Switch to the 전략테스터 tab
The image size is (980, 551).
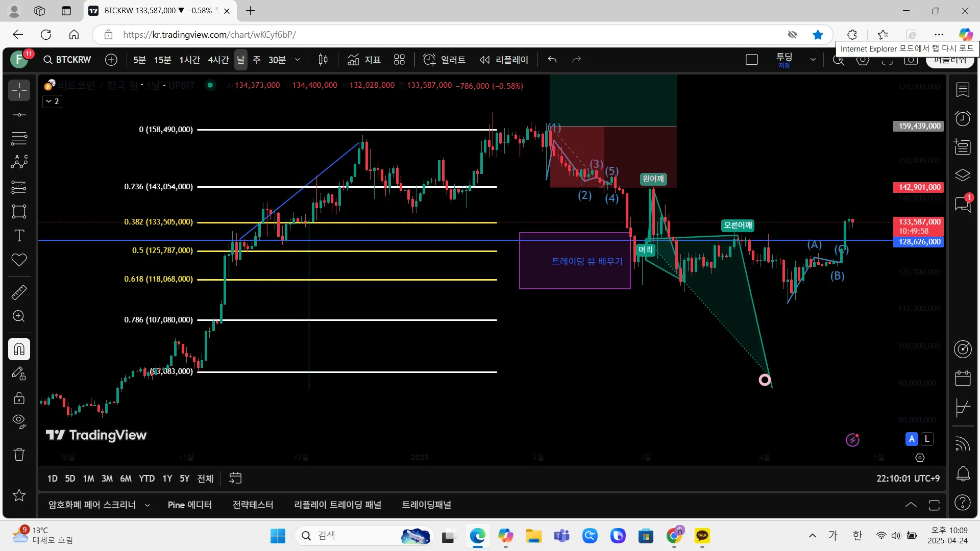[253, 505]
